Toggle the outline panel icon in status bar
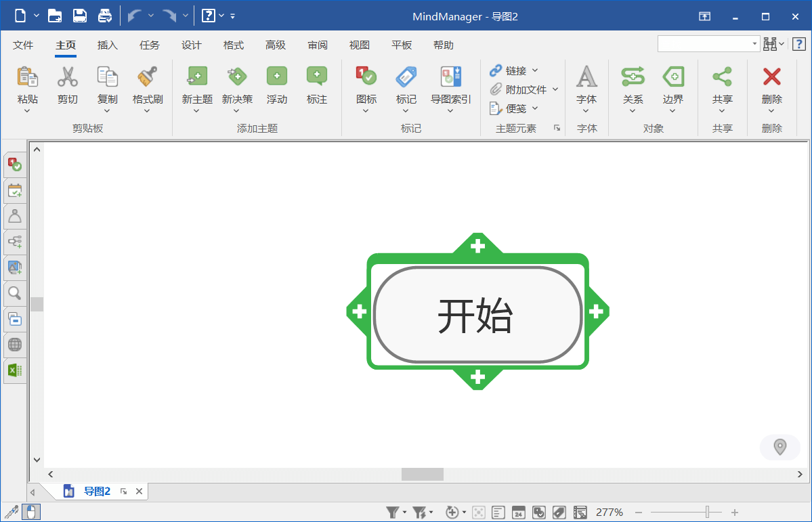This screenshot has height=522, width=812. pyautogui.click(x=580, y=512)
